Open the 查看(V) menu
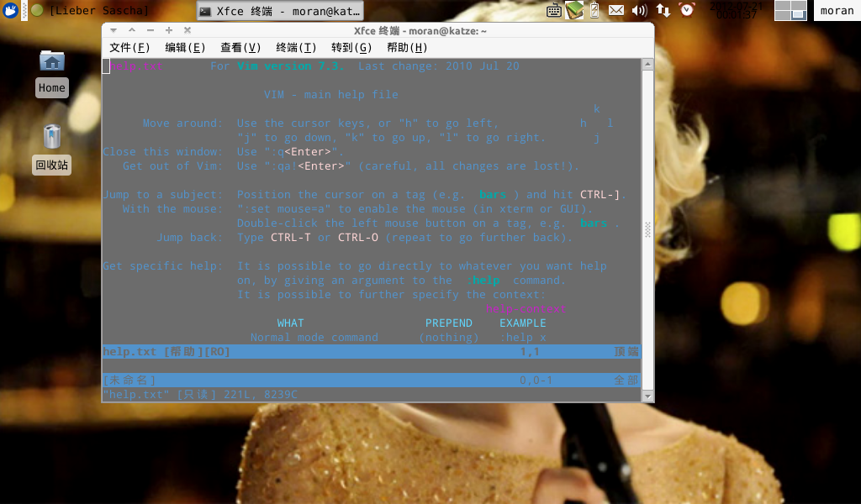Screen dimensions: 861x504 (x=240, y=48)
